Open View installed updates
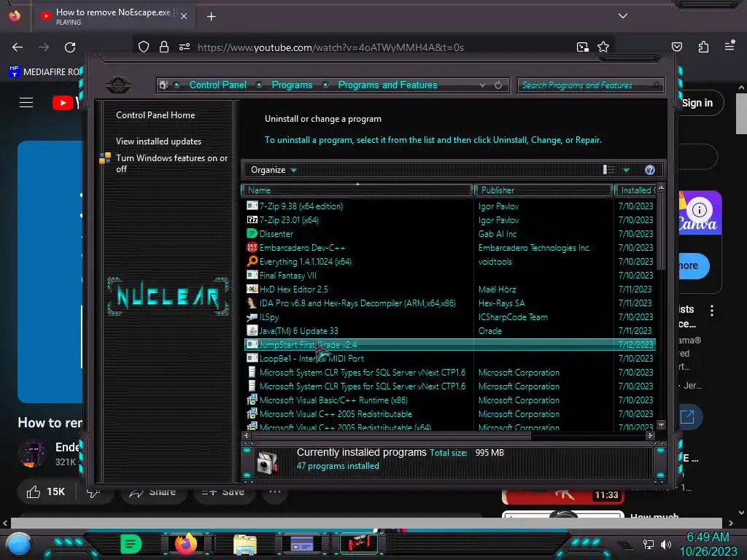 tap(158, 141)
